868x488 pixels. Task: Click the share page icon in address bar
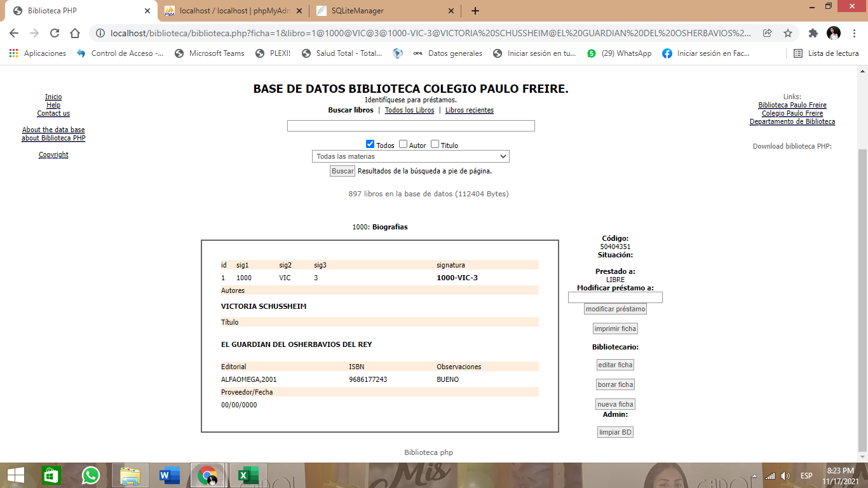(x=768, y=33)
